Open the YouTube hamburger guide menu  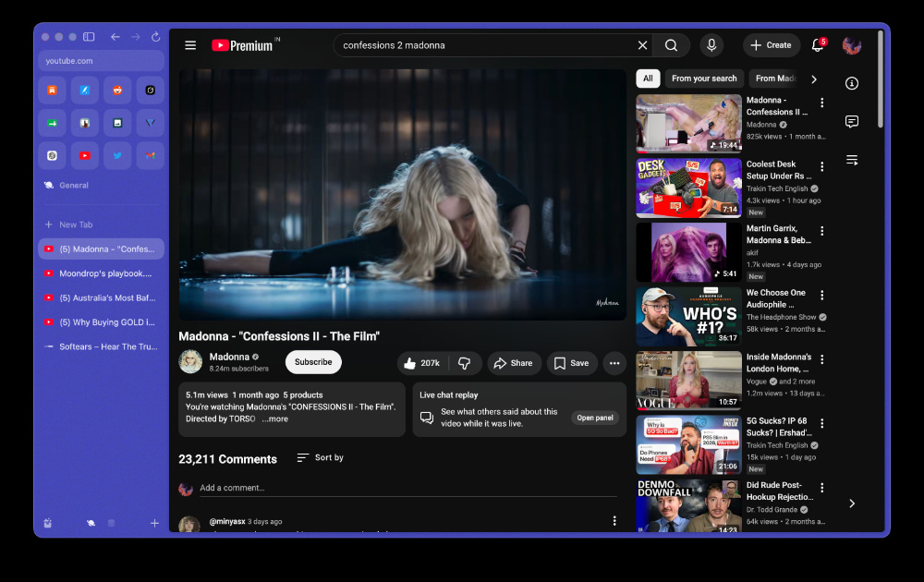point(190,45)
